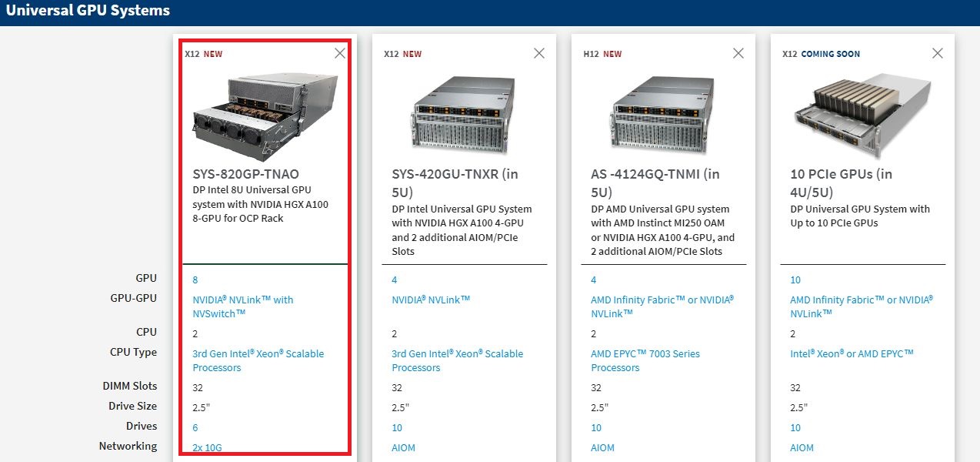Click AMD EPYC 7003 Series Processors link
Viewport: 980px width, 462px height.
(x=645, y=360)
